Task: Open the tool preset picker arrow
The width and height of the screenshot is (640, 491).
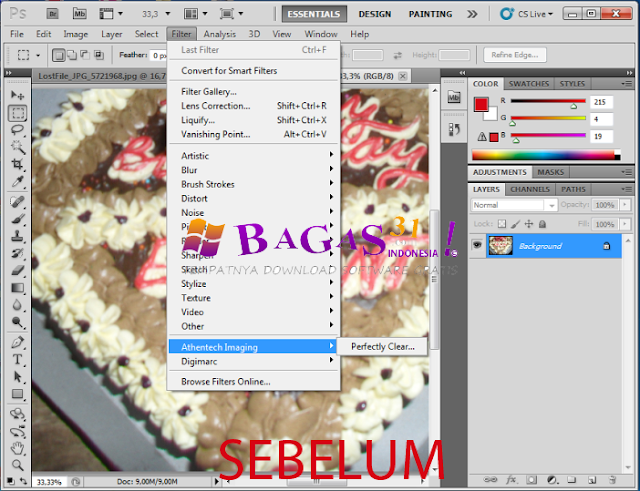Action: tap(38, 55)
